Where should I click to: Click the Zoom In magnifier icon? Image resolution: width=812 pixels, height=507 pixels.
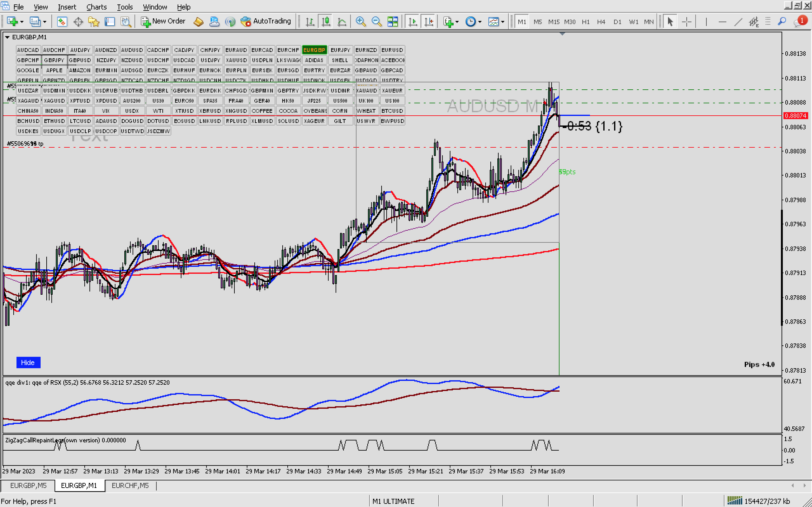[x=361, y=22]
